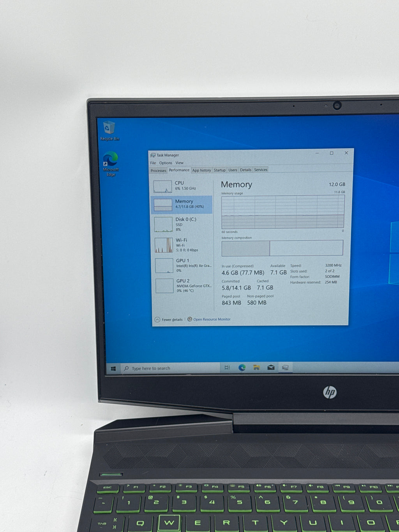The image size is (399, 532).
Task: Close the Task Manager window
Action: coord(346,153)
